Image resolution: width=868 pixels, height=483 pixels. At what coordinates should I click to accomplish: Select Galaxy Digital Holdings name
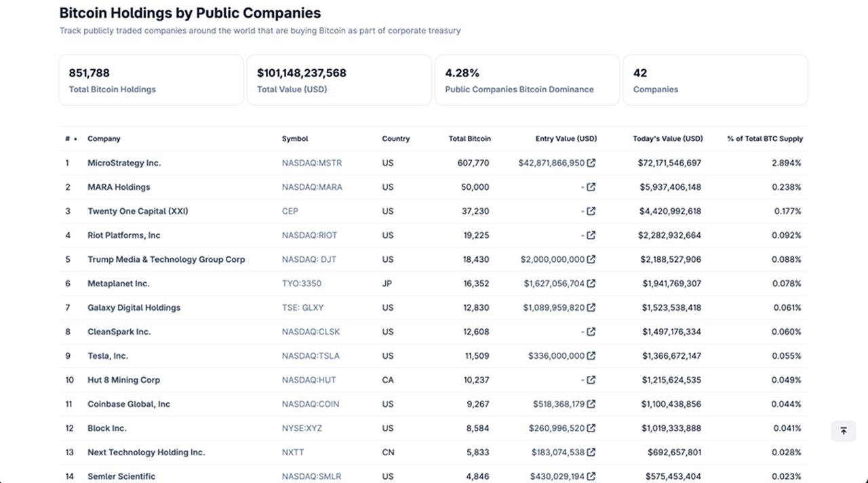(x=134, y=307)
